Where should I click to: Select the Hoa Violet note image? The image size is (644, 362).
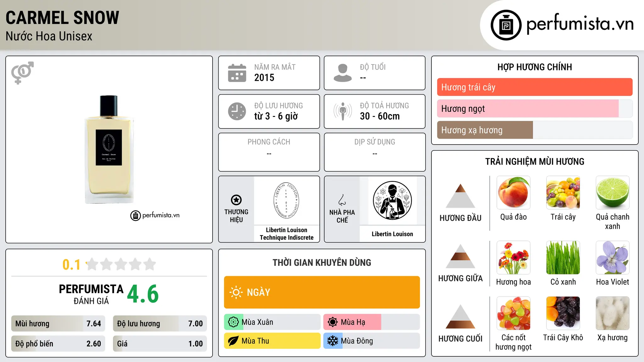pos(613,258)
